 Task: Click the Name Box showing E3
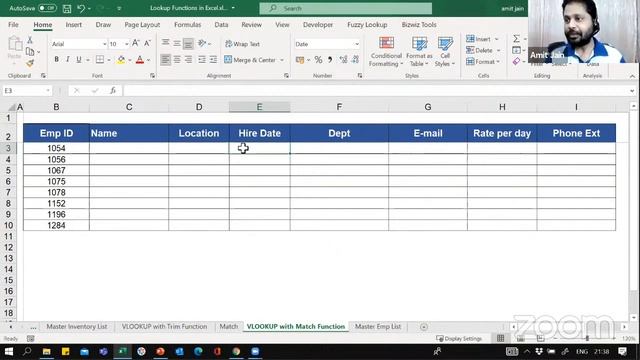point(27,91)
